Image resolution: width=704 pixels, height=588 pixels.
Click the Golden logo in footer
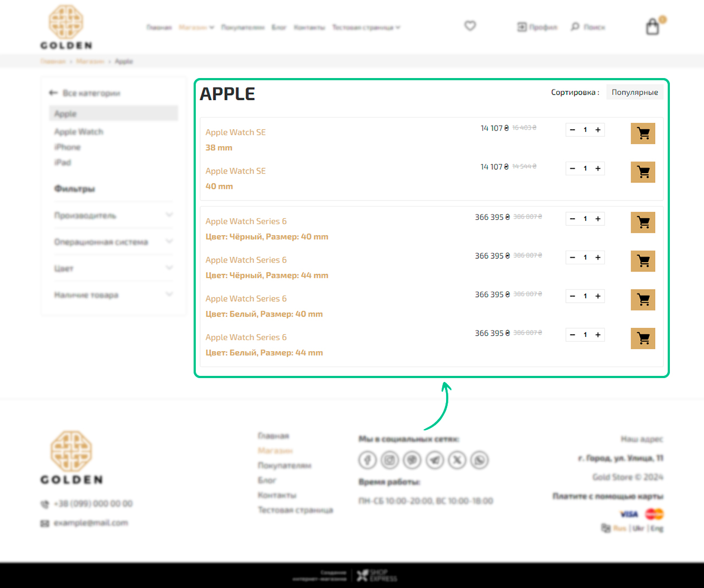71,458
